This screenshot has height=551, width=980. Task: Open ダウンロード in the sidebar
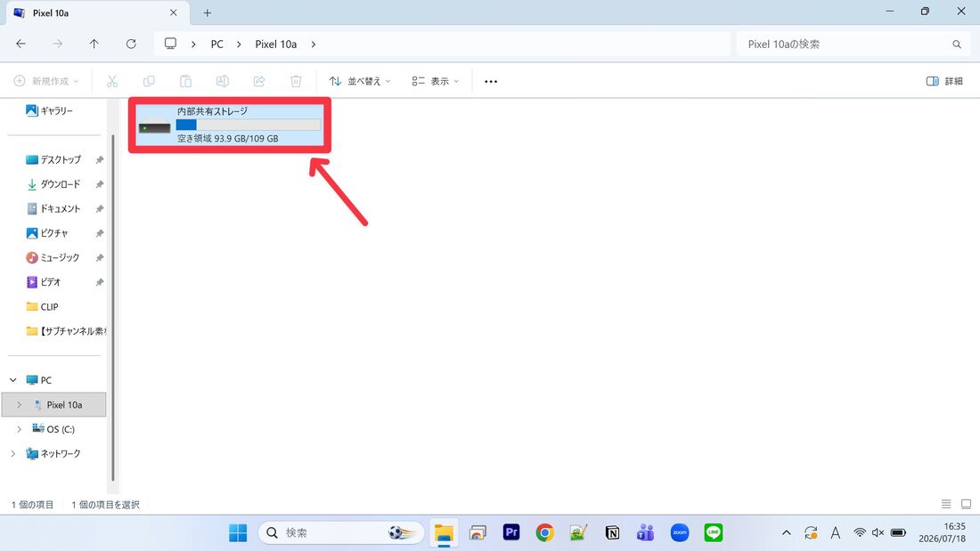pos(55,184)
